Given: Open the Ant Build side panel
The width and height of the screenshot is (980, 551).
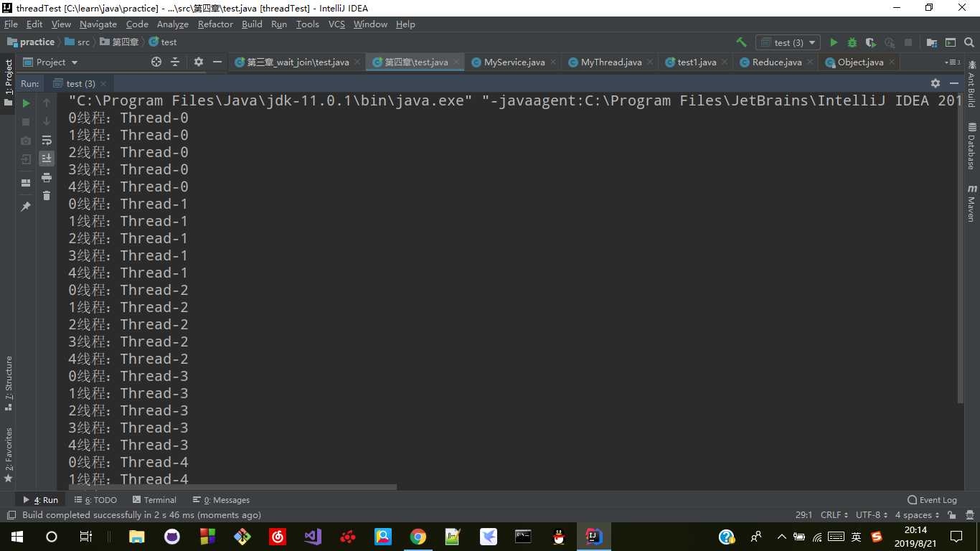Looking at the screenshot, I should pos(971,83).
